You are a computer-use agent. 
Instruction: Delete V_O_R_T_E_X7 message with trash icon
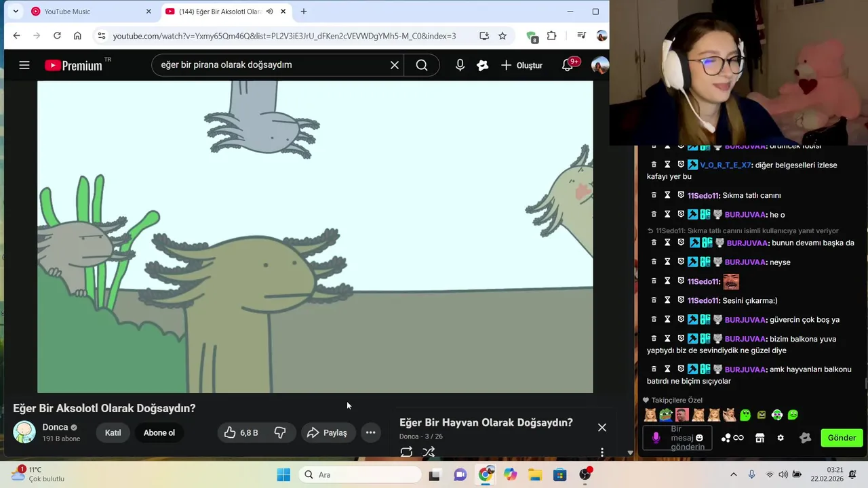pyautogui.click(x=654, y=165)
